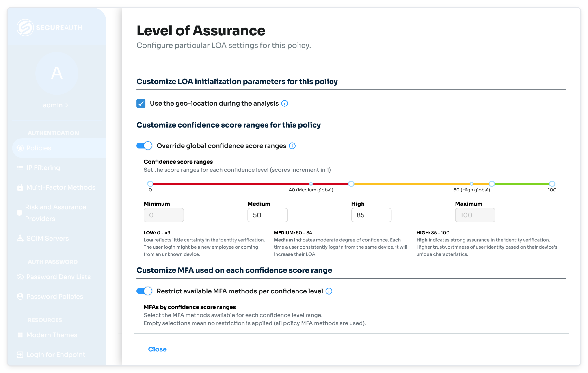588x373 pixels.
Task: Click the admin avatar circle
Action: click(57, 73)
